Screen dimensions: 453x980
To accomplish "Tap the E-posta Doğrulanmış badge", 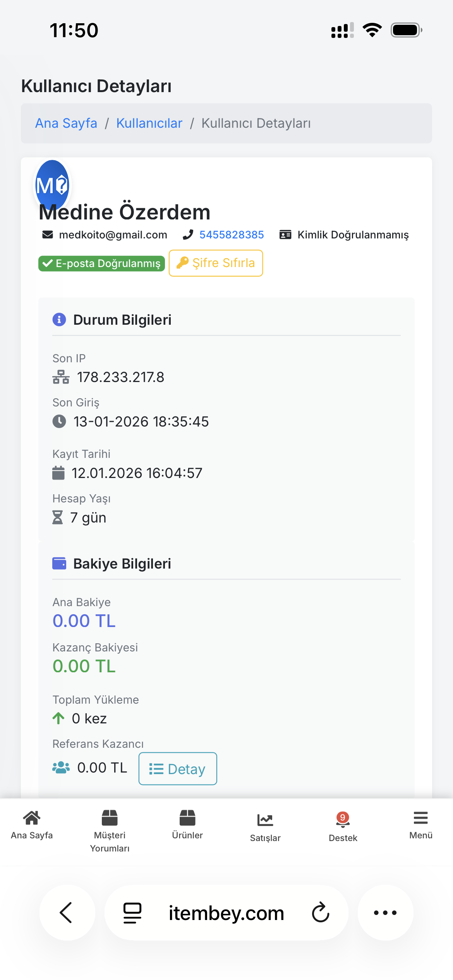I will point(101,264).
